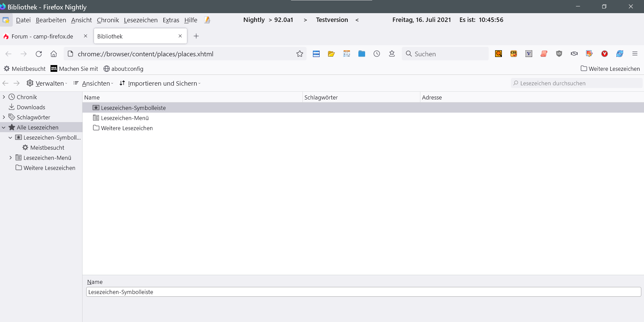Image resolution: width=644 pixels, height=322 pixels.
Task: Expand the Schlagwörter tree node
Action: point(4,117)
